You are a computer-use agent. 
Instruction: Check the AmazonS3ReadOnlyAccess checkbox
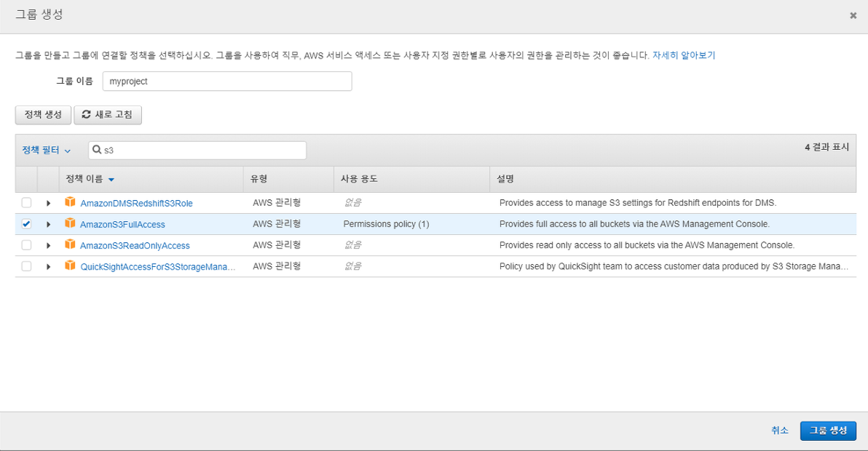point(26,245)
